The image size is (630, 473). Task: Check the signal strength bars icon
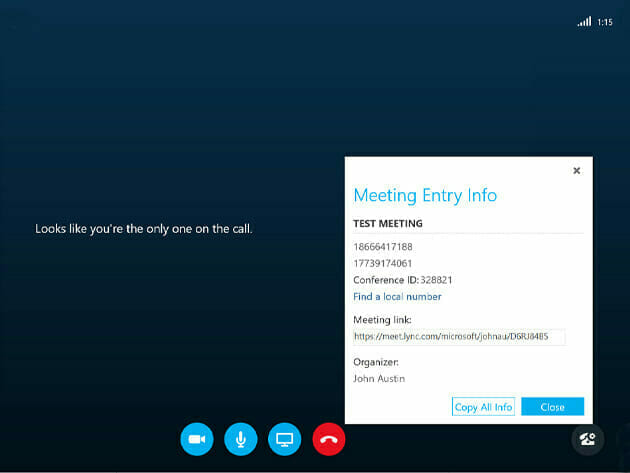pyautogui.click(x=584, y=21)
